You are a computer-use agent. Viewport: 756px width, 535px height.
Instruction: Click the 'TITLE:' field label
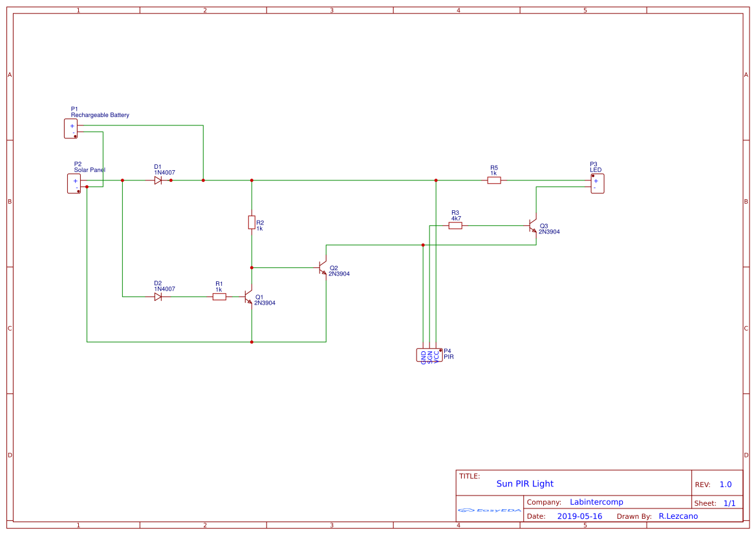pos(470,476)
